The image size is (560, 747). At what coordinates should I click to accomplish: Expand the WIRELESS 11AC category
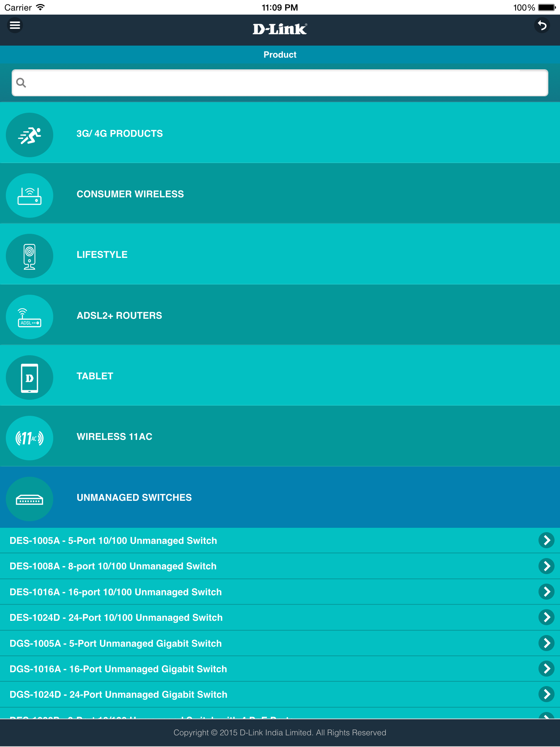(x=280, y=436)
